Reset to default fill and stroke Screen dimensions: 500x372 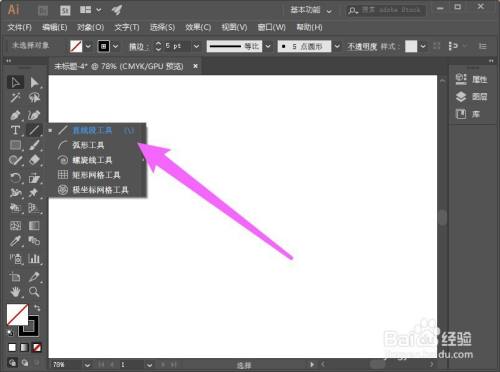pyautogui.click(x=10, y=332)
